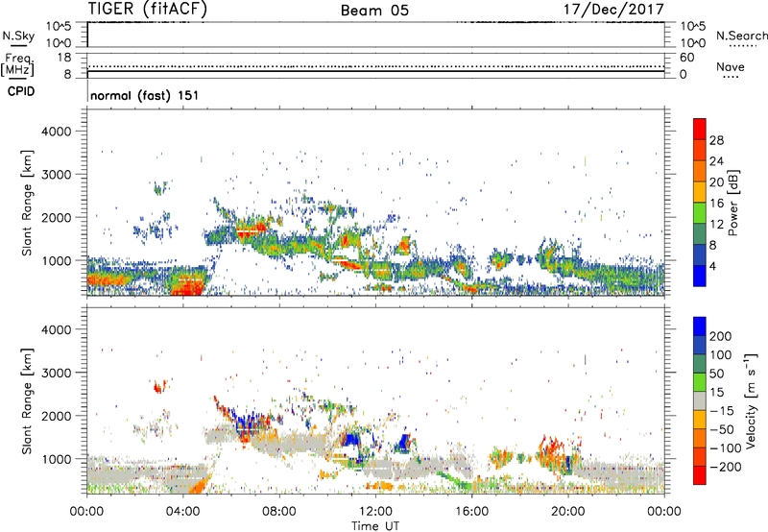Select the 'normal (fast) 151' mode text
Viewport: 768px width, 532px height.
coord(145,95)
